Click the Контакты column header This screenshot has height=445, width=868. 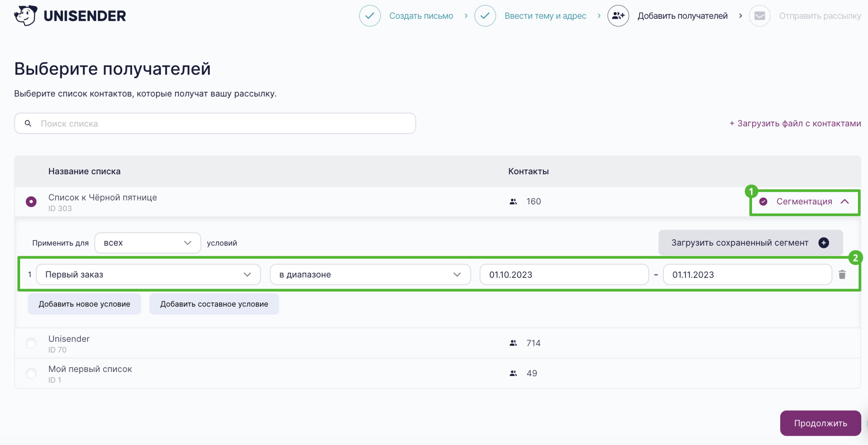click(x=528, y=171)
